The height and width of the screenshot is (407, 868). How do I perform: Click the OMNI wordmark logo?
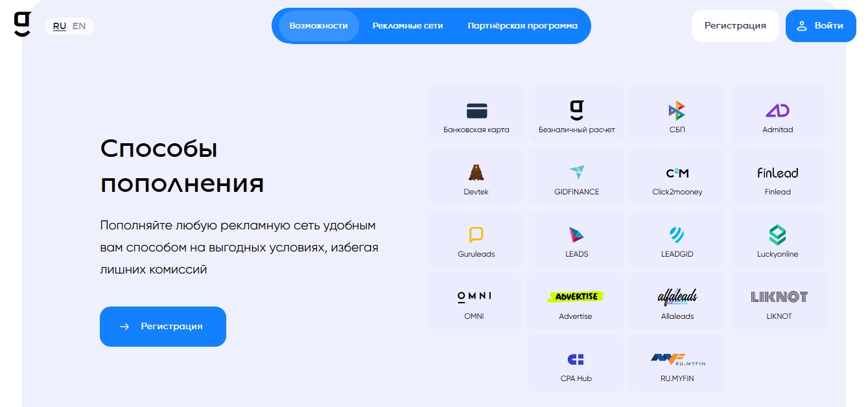tap(475, 297)
